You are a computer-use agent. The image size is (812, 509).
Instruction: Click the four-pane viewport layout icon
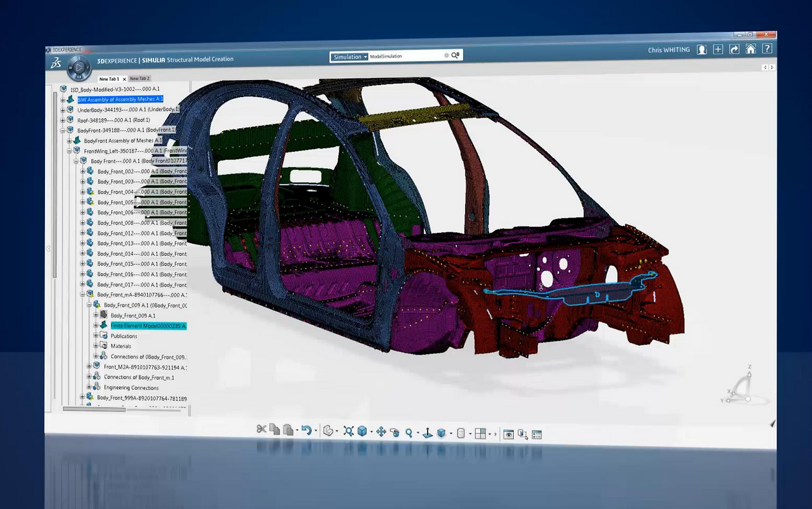[x=480, y=434]
